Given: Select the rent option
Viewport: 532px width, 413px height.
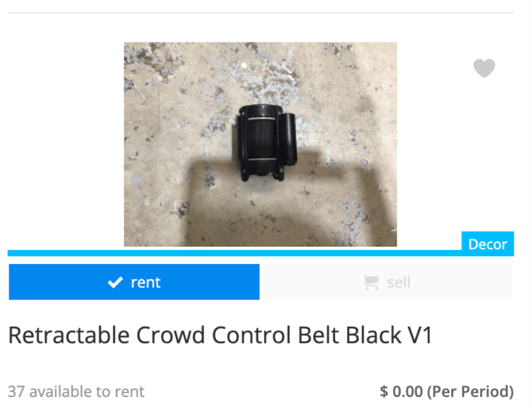Looking at the screenshot, I should click(x=134, y=282).
